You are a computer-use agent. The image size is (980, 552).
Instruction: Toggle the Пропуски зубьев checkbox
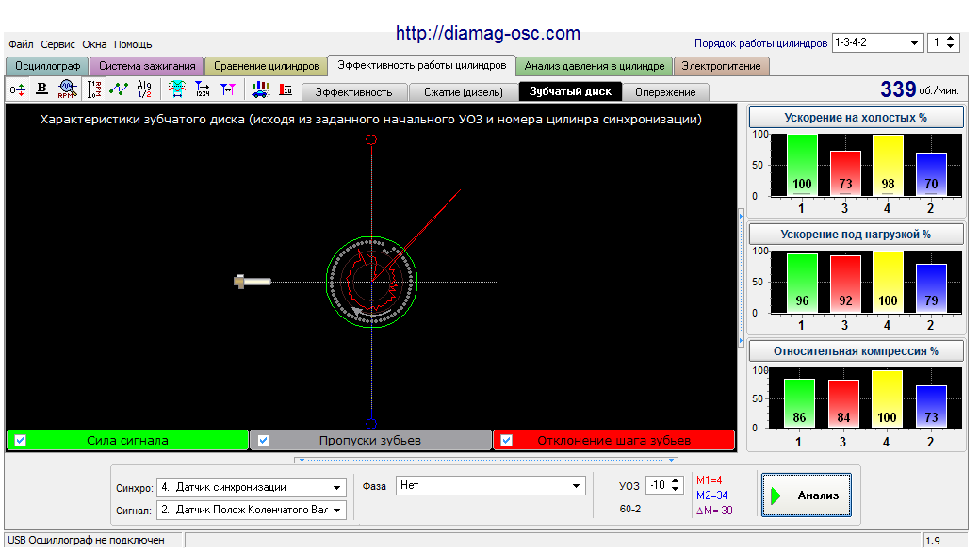[x=263, y=440]
